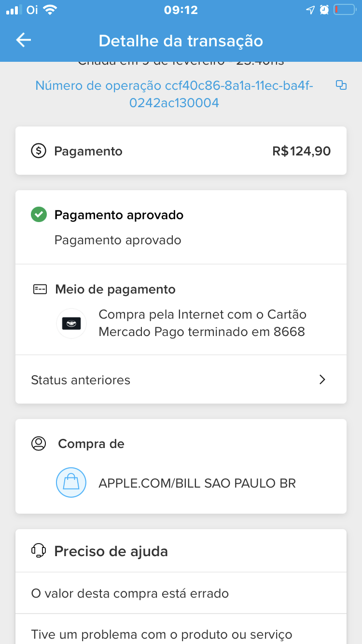Tap the Mercado Pago handshake logo
The height and width of the screenshot is (644, 362).
71,323
